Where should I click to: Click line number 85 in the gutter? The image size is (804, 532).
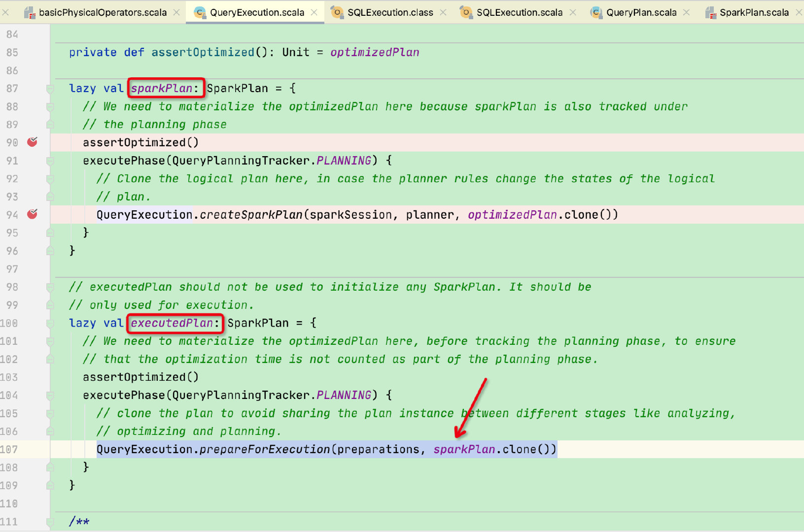pyautogui.click(x=12, y=52)
